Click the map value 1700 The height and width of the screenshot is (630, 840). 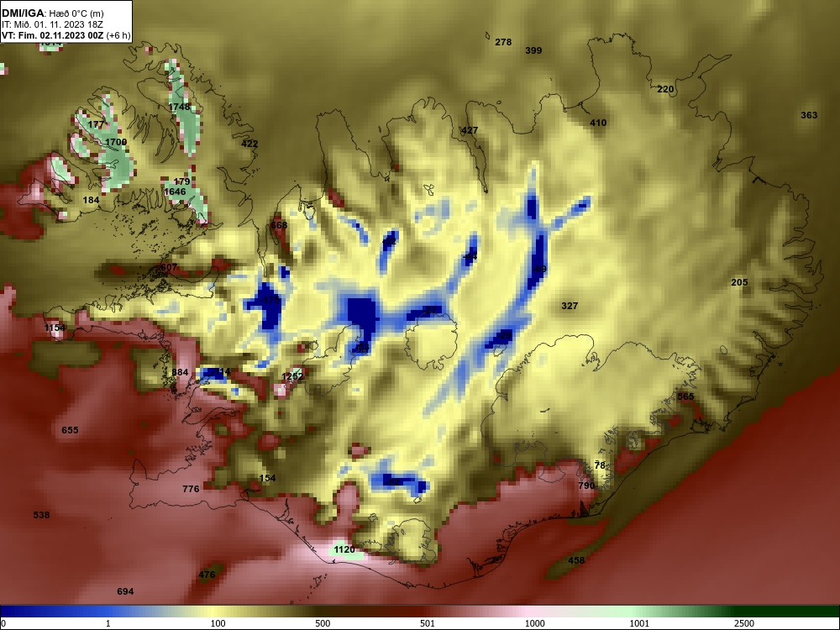(x=116, y=142)
